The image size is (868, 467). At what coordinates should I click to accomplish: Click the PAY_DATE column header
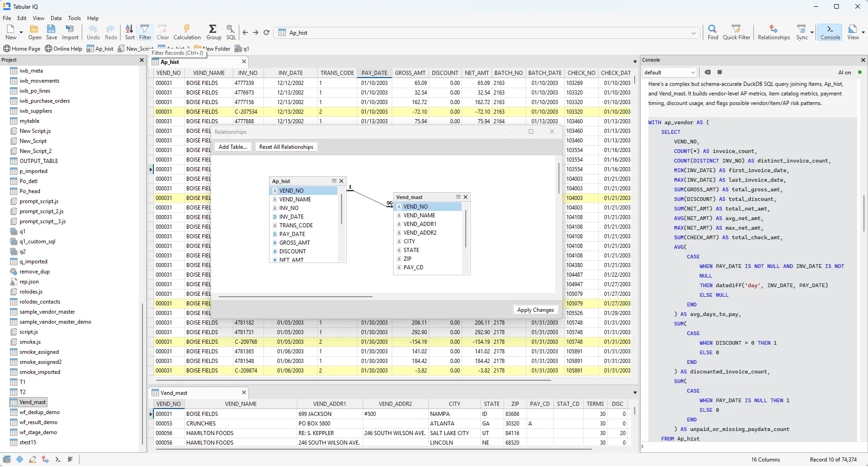pyautogui.click(x=374, y=73)
